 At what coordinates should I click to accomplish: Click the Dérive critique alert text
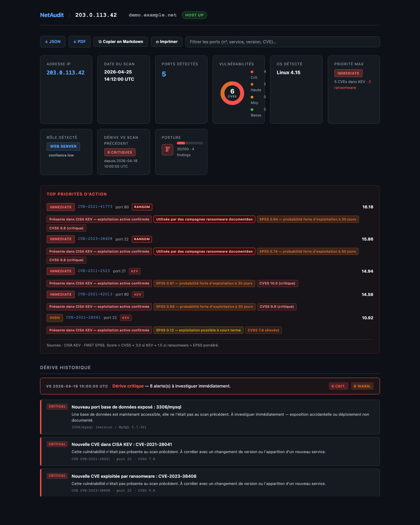128,386
